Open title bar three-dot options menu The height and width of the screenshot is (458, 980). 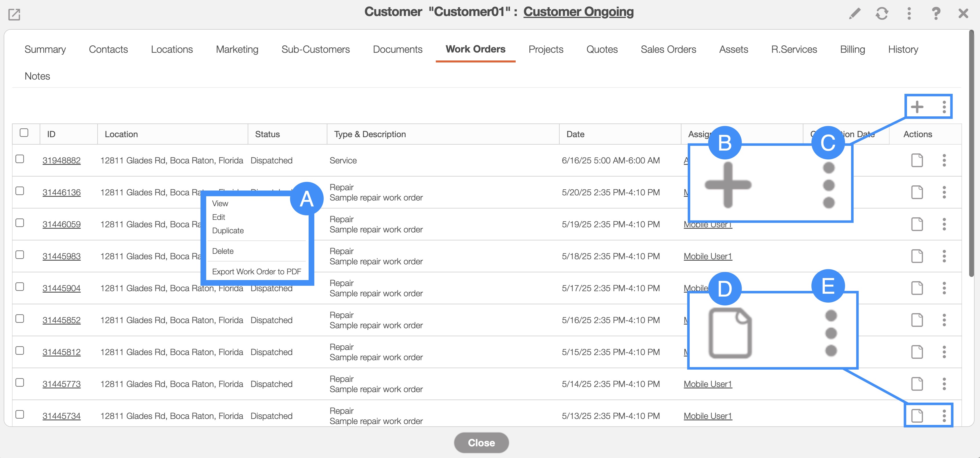tap(909, 14)
